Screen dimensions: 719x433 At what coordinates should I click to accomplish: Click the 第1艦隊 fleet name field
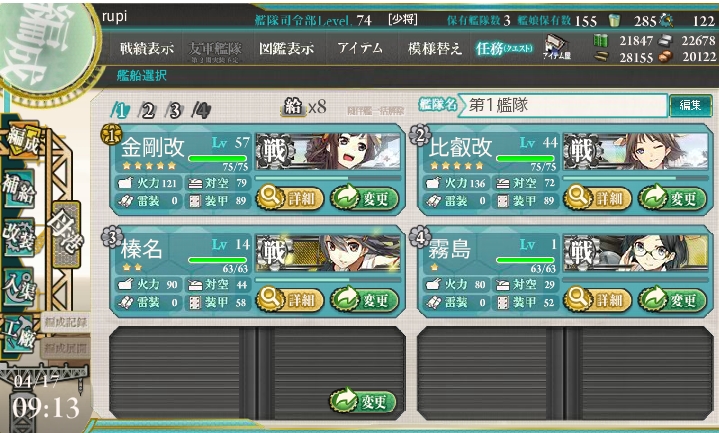(562, 105)
